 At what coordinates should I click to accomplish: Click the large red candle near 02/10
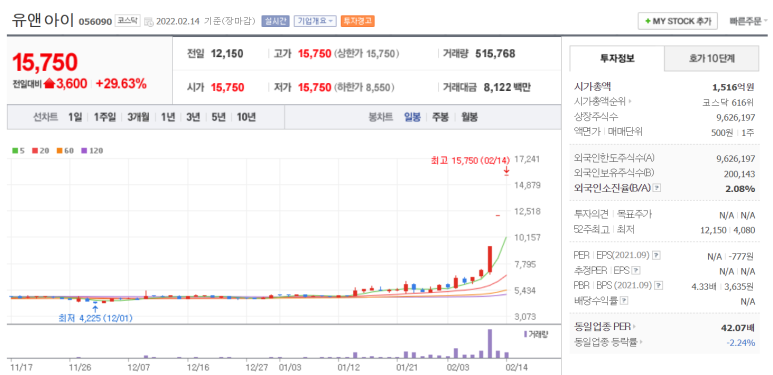tap(490, 259)
